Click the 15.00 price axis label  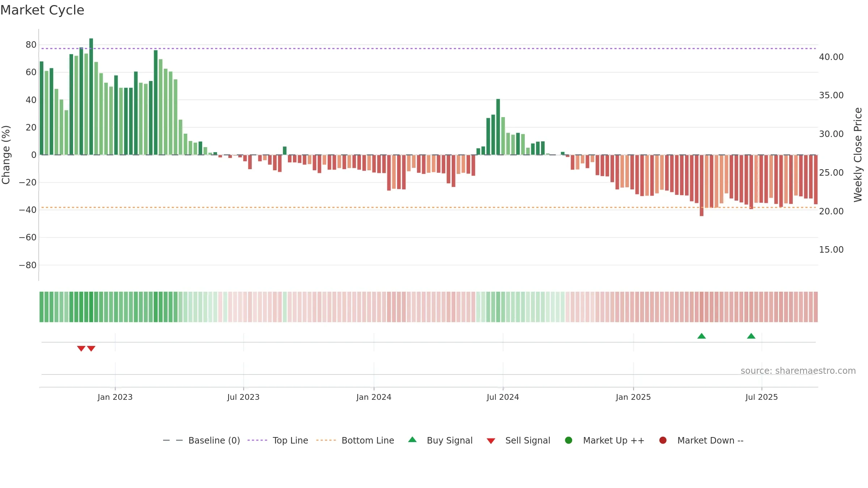point(831,250)
